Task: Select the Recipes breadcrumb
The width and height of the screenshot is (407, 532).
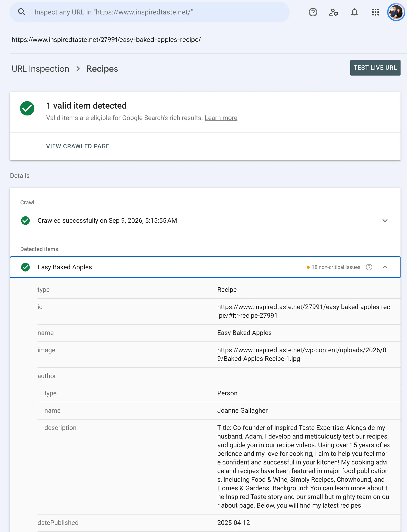Action: point(102,69)
